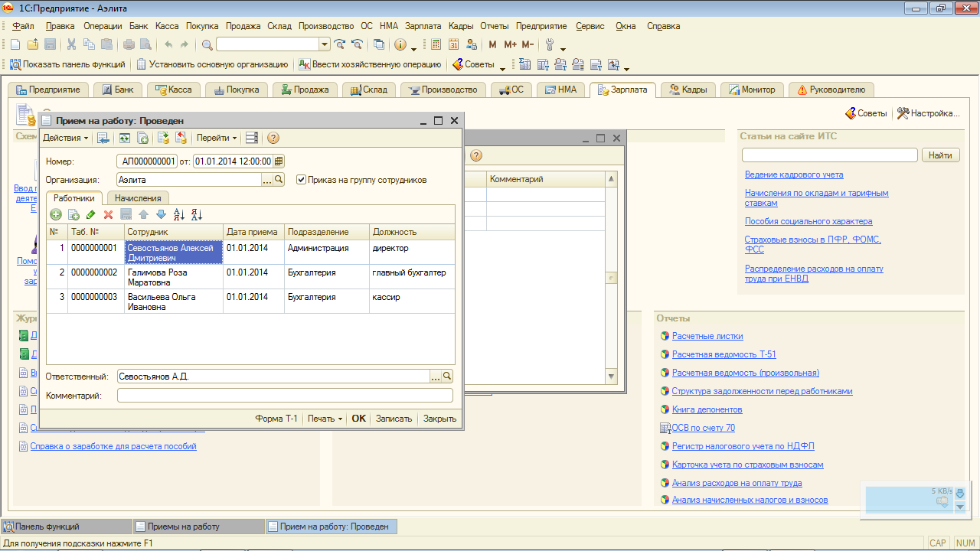
Task: Click the Unpost document icon with red arrow
Action: 181,138
